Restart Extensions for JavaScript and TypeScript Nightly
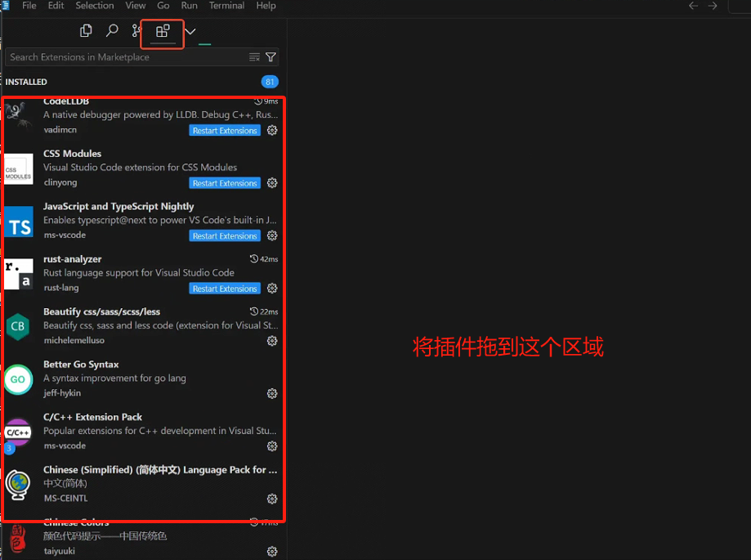751x560 pixels. 225,236
